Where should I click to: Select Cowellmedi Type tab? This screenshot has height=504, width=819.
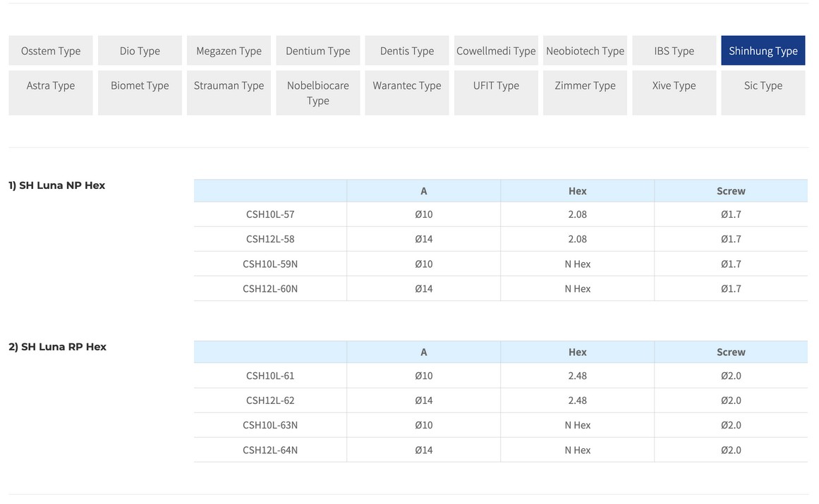496,51
